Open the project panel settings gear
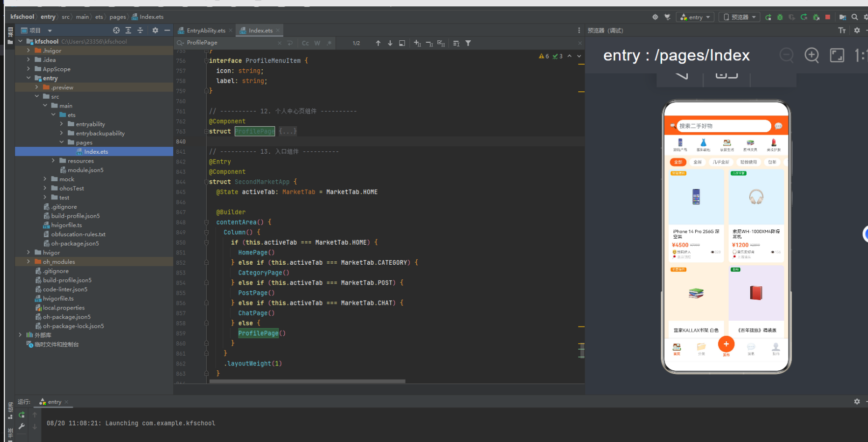Viewport: 868px width, 442px height. pos(155,30)
